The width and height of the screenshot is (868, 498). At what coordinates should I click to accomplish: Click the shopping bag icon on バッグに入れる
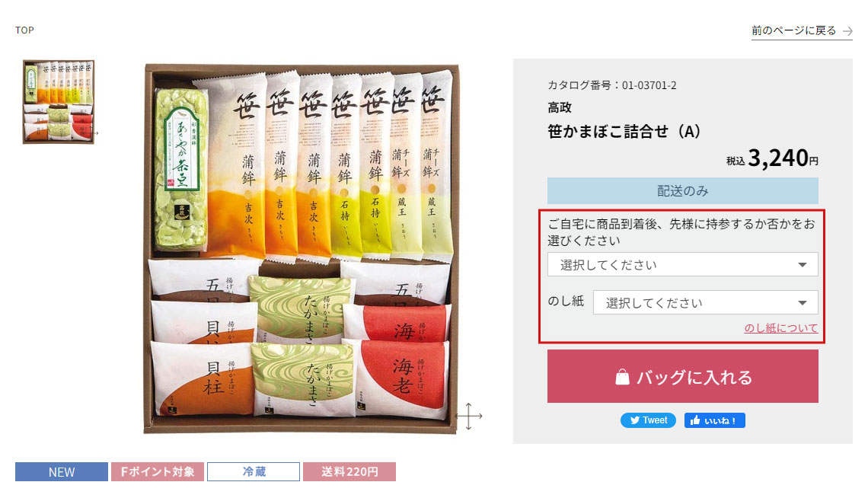(622, 377)
